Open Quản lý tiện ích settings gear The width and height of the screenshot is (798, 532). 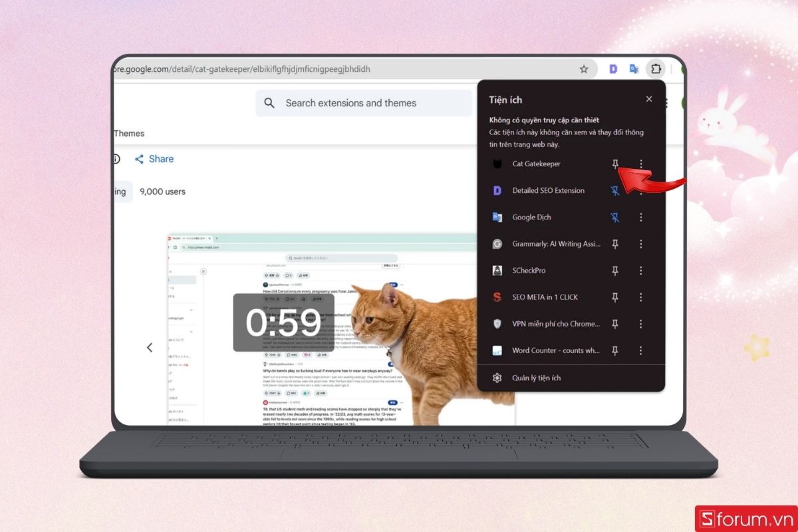[x=497, y=378]
